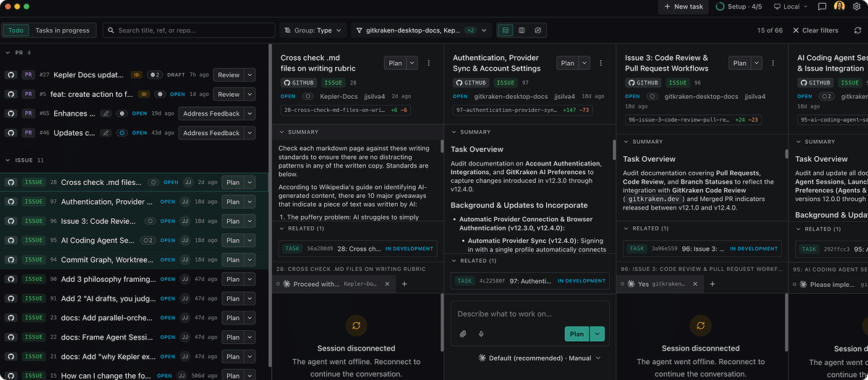Screen dimensions: 868x380
Task: Select issue 95 AI Coding Agent Se... row
Action: click(x=134, y=240)
